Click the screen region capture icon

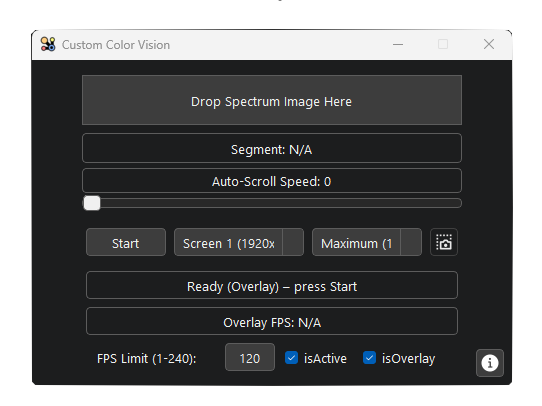pyautogui.click(x=444, y=242)
